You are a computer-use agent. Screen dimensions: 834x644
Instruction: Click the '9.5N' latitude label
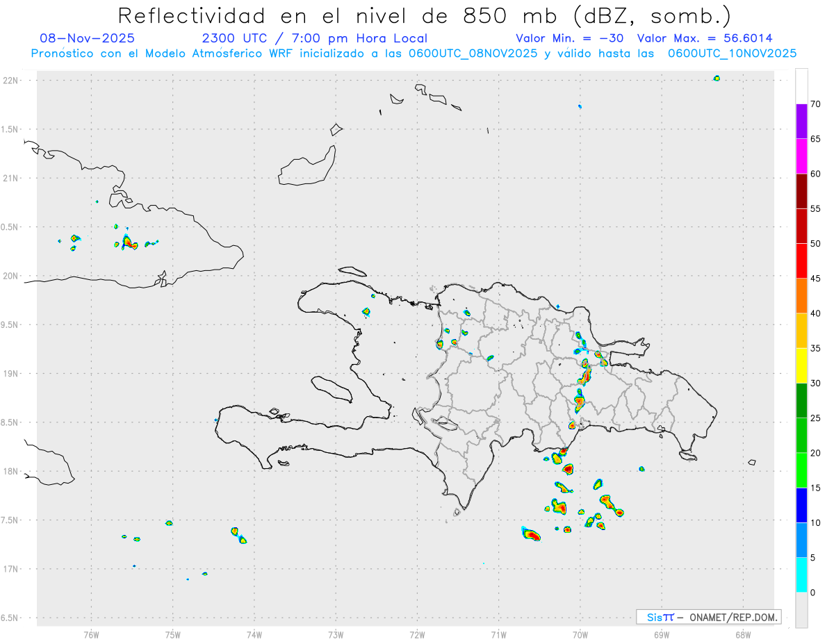point(10,325)
